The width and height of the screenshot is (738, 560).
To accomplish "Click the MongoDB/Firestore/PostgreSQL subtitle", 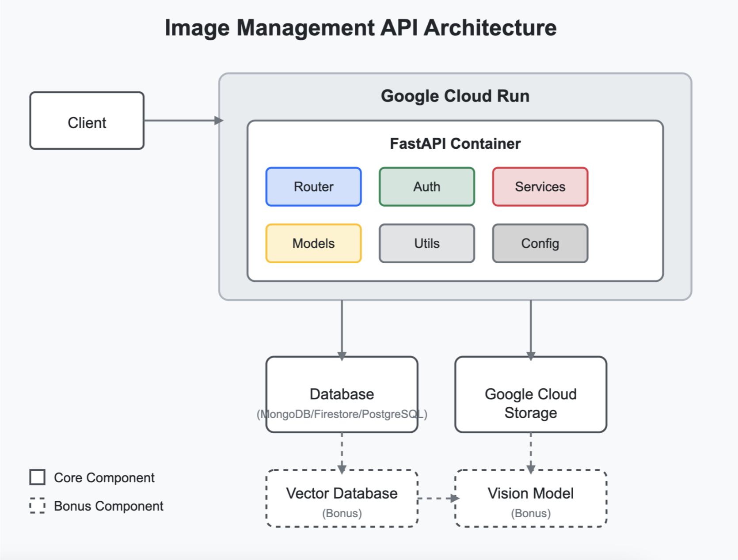I will coord(342,414).
